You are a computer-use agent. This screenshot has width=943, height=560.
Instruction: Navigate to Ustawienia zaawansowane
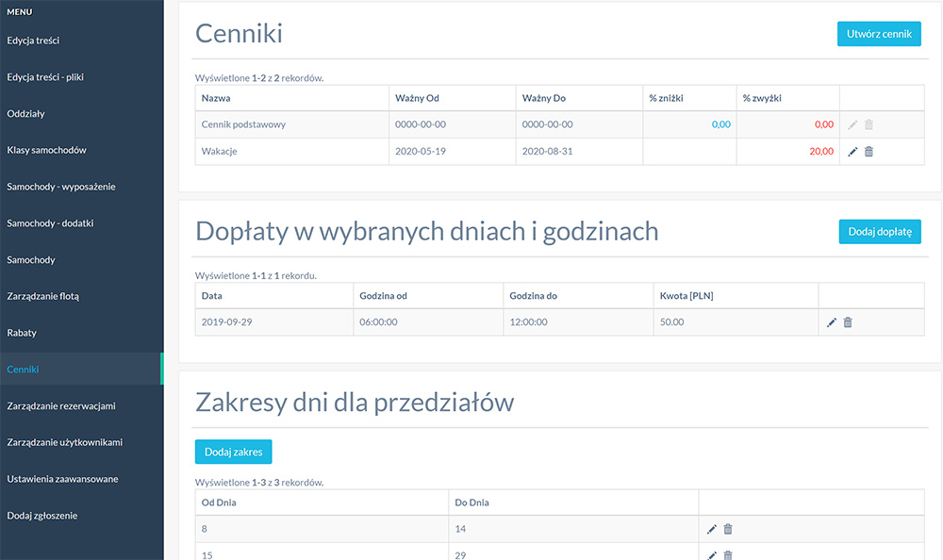(x=62, y=479)
